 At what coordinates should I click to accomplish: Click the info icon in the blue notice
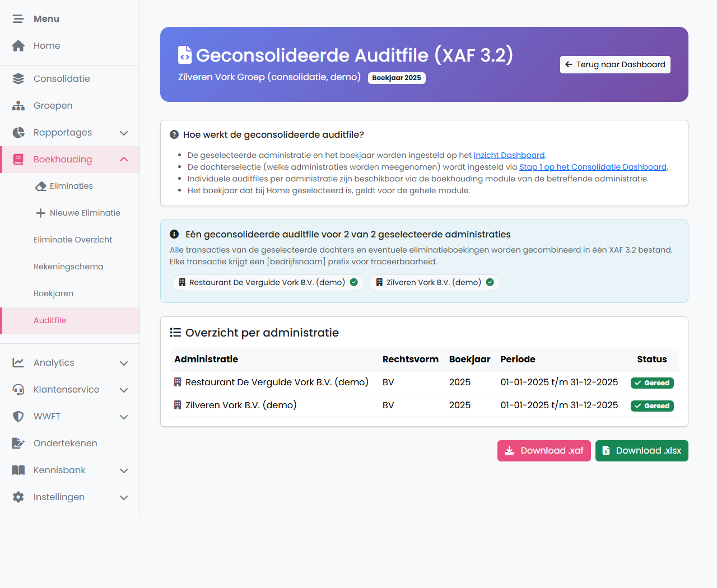coord(174,235)
